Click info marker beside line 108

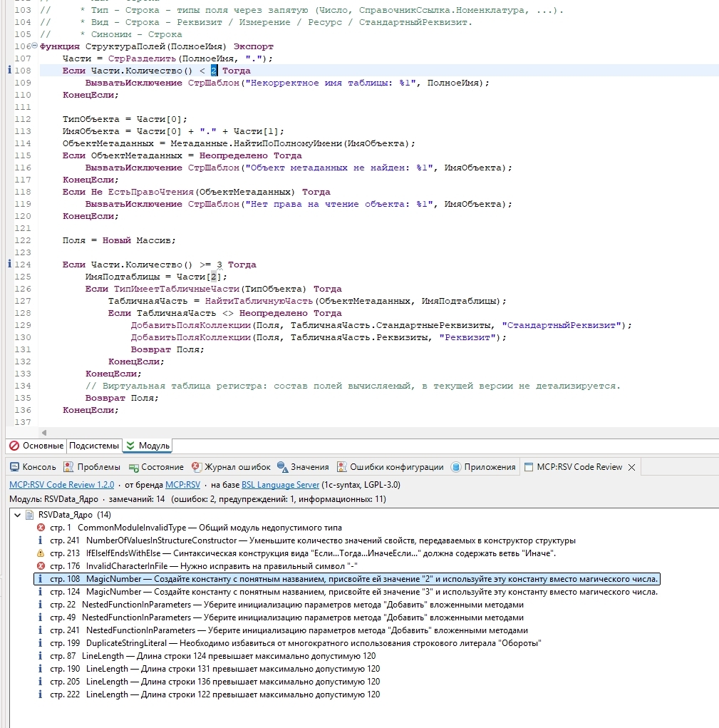coord(10,70)
